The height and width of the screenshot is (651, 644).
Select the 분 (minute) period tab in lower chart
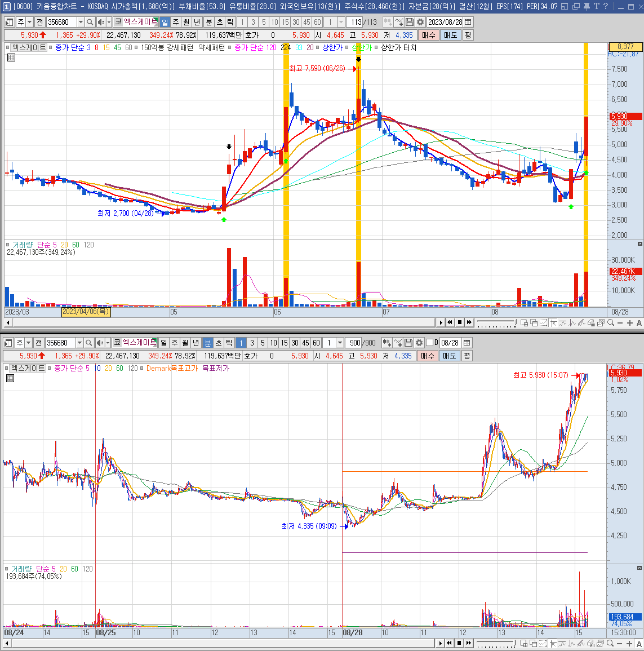[x=208, y=343]
